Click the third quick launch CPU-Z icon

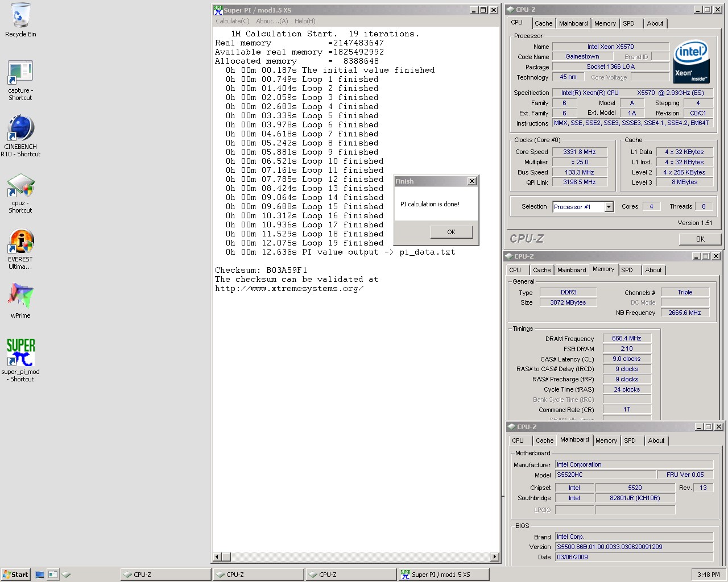point(66,575)
